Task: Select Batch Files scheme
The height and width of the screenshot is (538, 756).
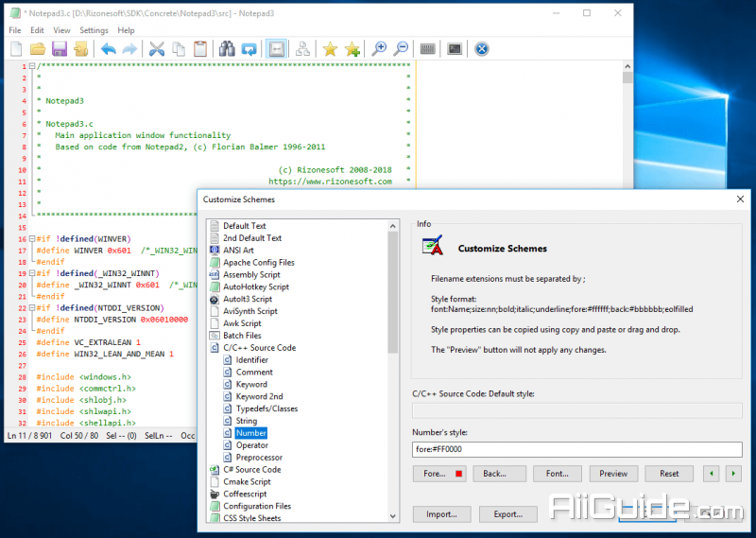Action: (242, 336)
